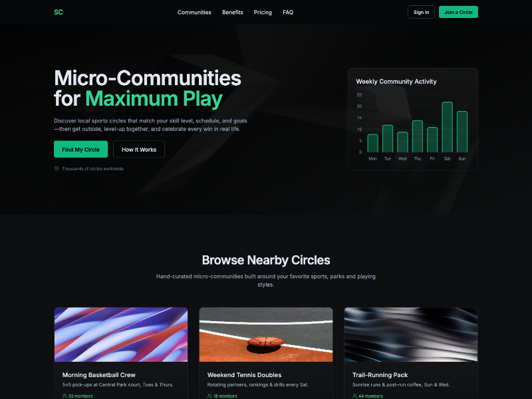Click the '44 members' text
532x399 pixels.
tap(370, 396)
